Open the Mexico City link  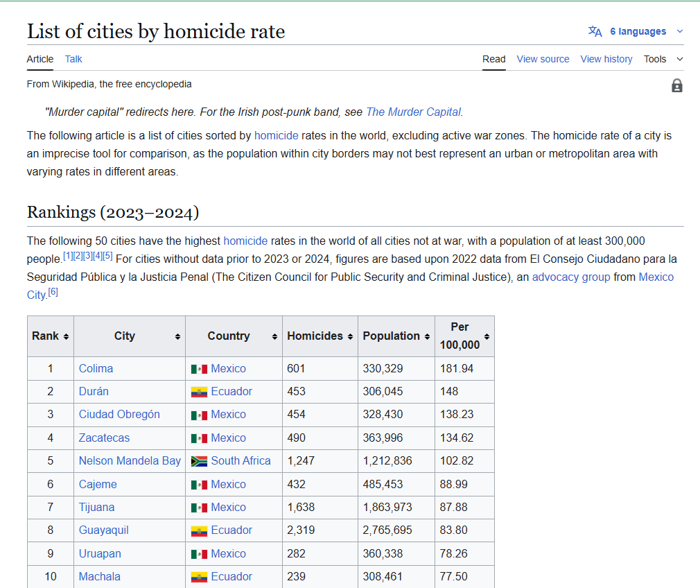click(x=656, y=277)
